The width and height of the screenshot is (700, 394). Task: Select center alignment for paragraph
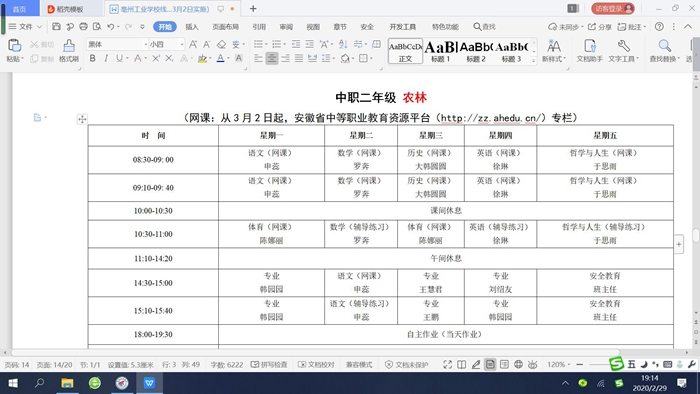(x=271, y=58)
